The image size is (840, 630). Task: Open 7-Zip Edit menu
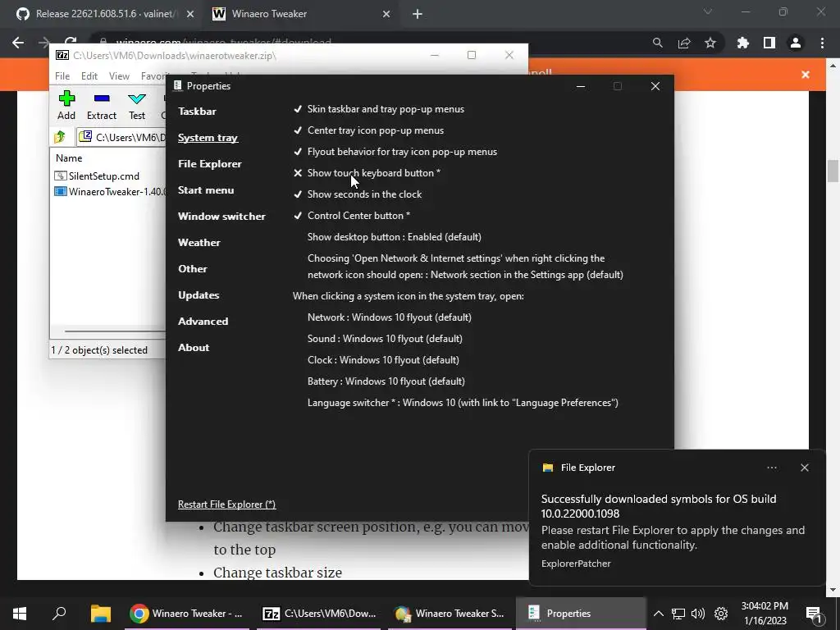(89, 76)
